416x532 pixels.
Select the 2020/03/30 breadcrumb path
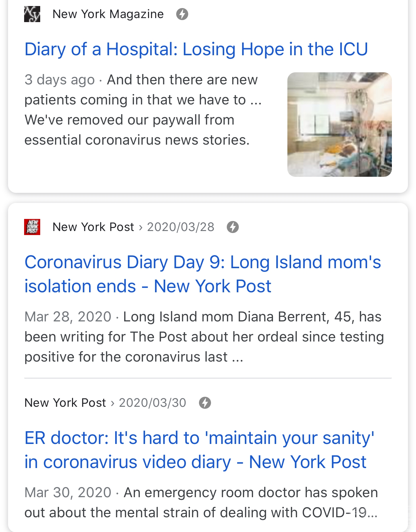(152, 403)
